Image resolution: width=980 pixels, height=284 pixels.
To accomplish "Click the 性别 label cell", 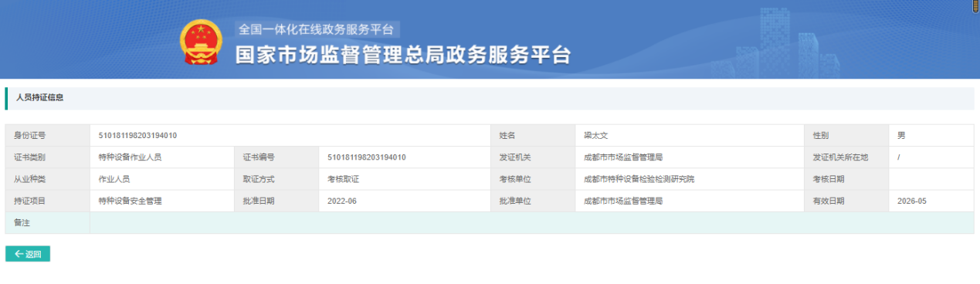I will pyautogui.click(x=846, y=136).
